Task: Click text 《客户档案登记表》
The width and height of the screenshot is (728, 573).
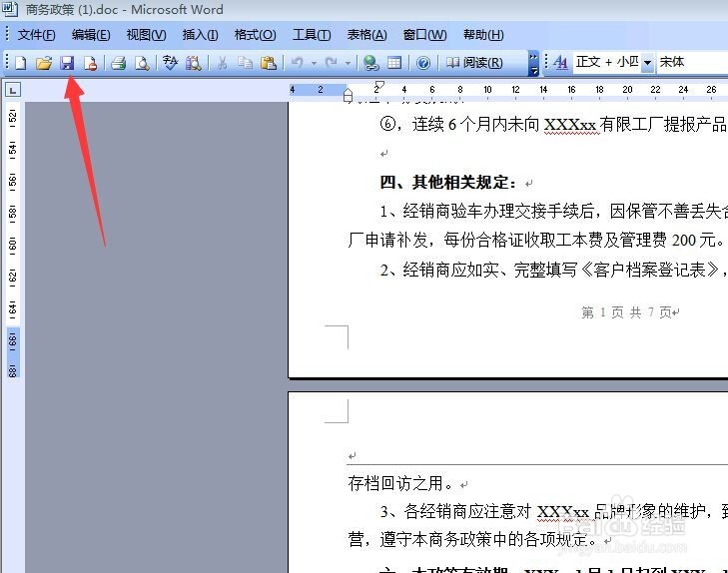Action: 650,270
